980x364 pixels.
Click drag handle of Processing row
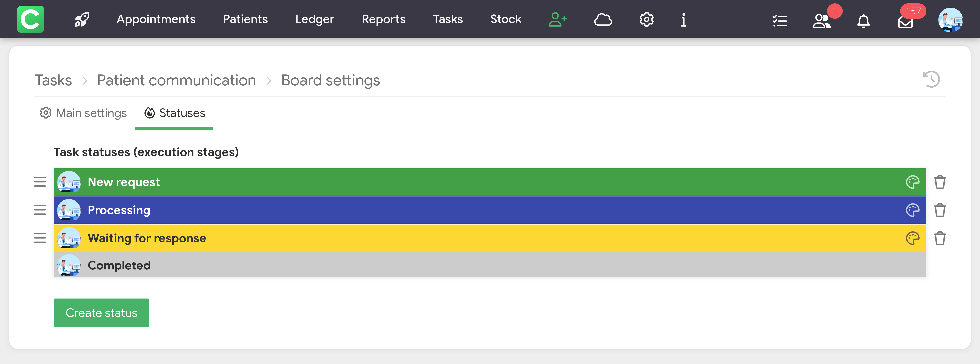tap(40, 210)
